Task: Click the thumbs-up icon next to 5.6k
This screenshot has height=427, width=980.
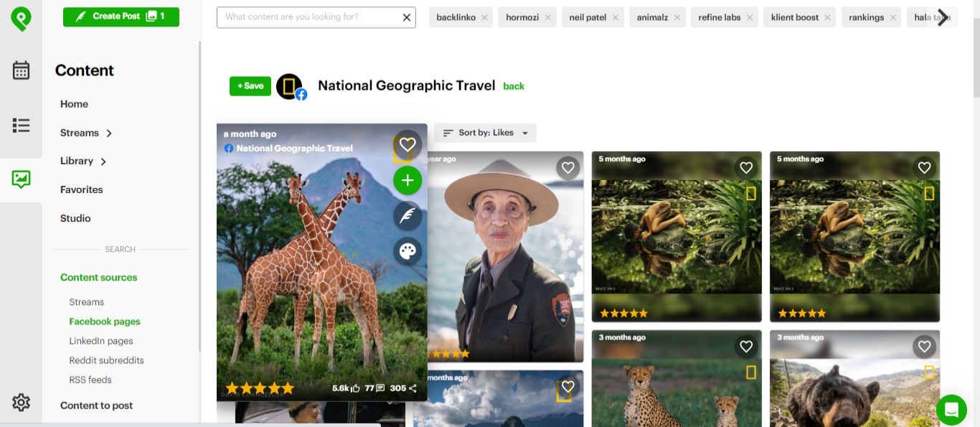Action: (x=355, y=388)
